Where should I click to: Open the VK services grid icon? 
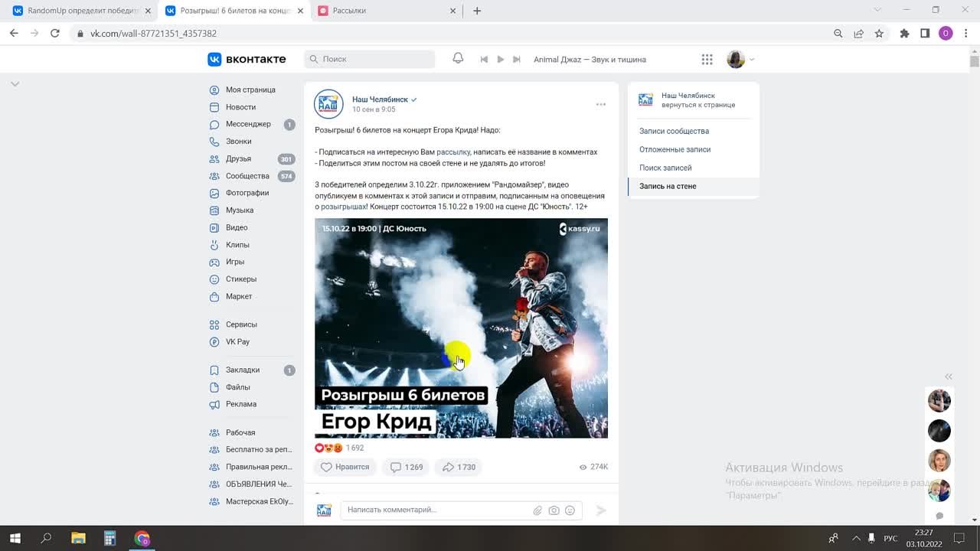pyautogui.click(x=707, y=60)
